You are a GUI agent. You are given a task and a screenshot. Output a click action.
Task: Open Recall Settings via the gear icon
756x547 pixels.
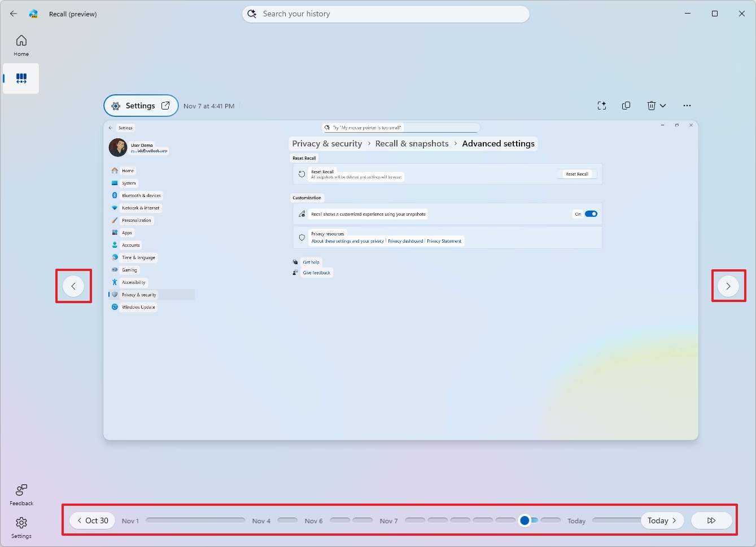[21, 527]
